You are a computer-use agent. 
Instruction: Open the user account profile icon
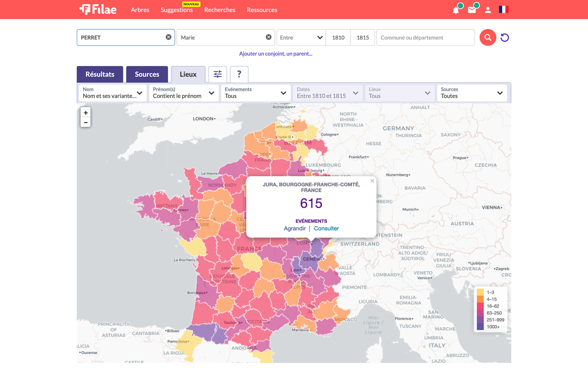point(488,10)
